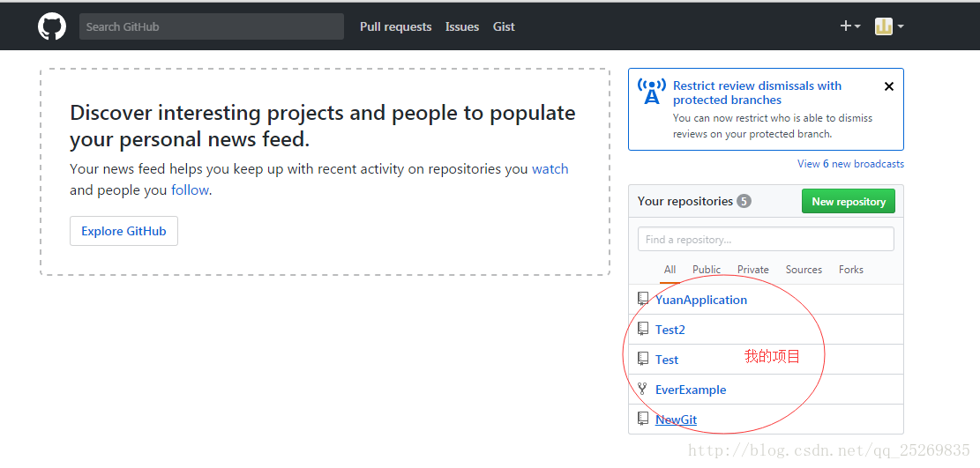
Task: Open the NewGit repository
Action: pyautogui.click(x=677, y=420)
